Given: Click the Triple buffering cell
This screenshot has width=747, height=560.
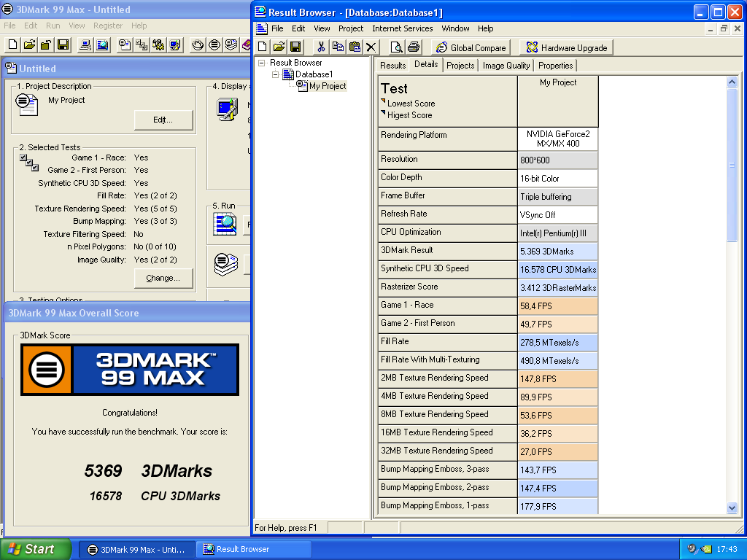Looking at the screenshot, I should [558, 197].
